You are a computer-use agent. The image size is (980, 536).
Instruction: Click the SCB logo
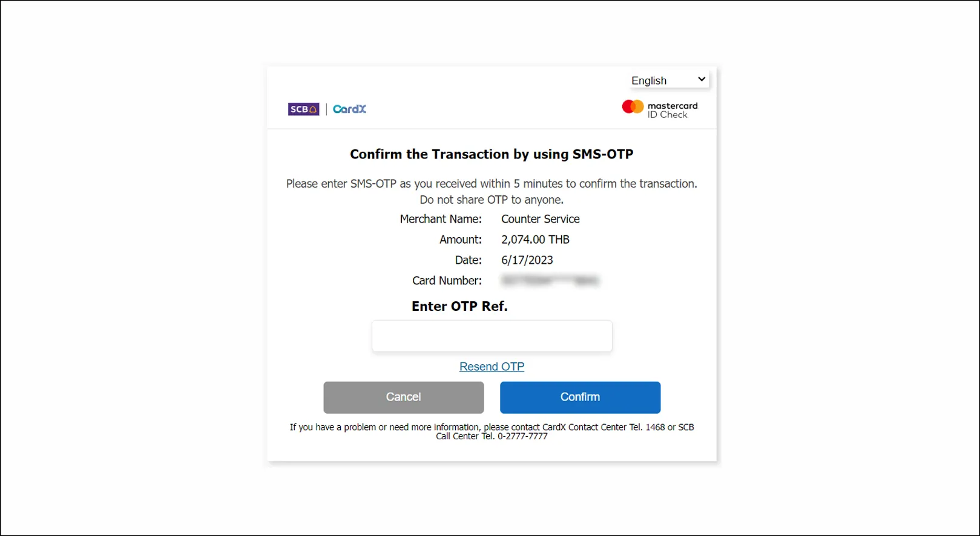click(x=303, y=109)
